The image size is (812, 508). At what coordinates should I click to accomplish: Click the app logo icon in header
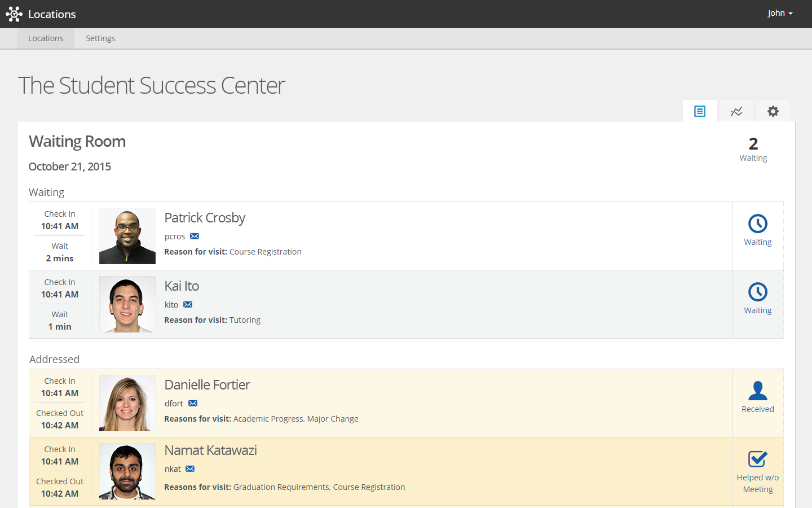tap(14, 14)
